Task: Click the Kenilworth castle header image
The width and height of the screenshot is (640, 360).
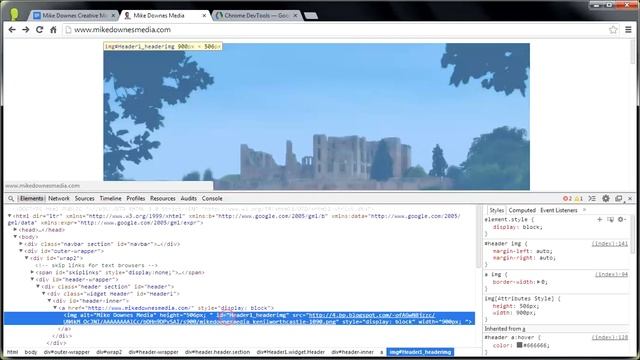Action: [316, 116]
